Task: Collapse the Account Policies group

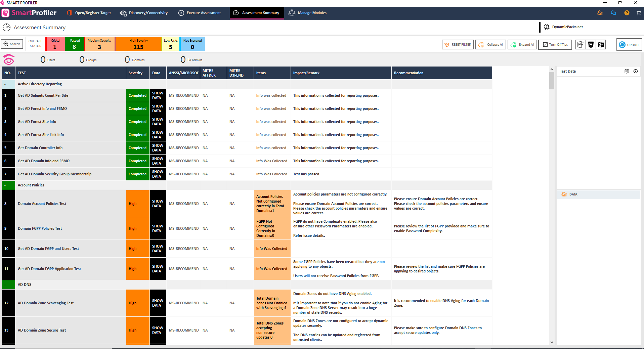Action: 5,185
